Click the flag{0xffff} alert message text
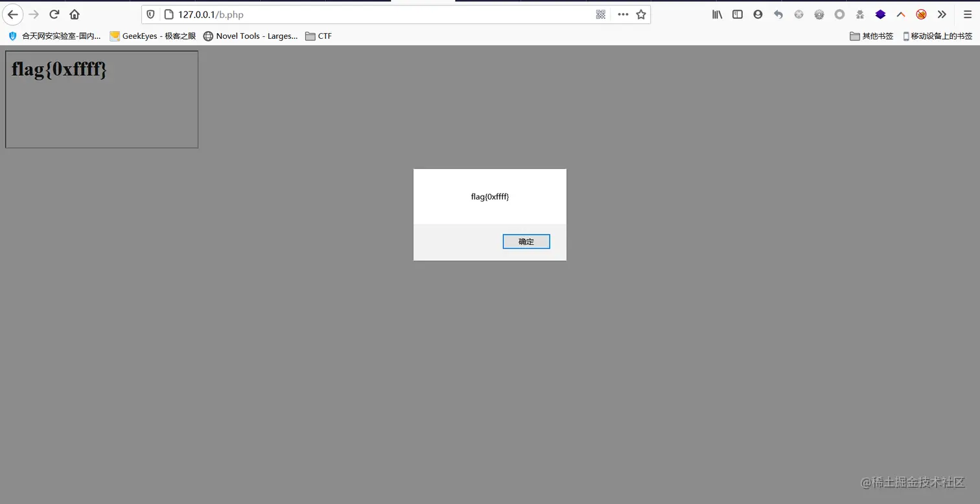The width and height of the screenshot is (980, 504). pos(490,197)
